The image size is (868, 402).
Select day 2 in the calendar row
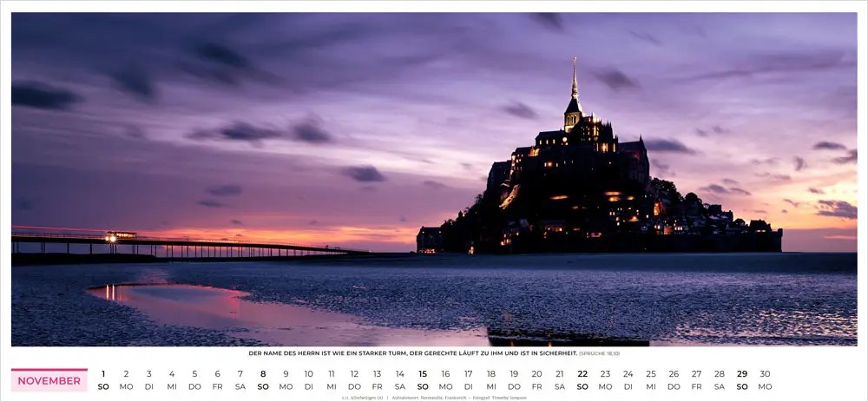[x=126, y=373]
